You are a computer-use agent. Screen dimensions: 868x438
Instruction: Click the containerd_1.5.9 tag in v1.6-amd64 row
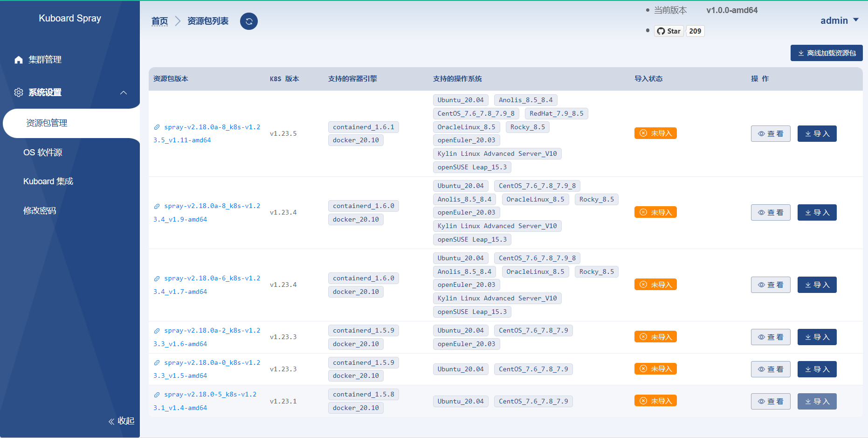[x=364, y=331]
